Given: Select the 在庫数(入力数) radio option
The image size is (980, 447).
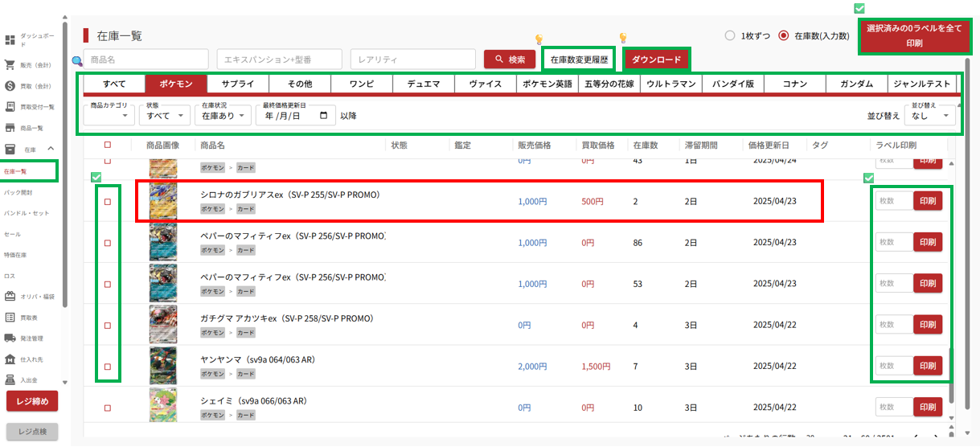Looking at the screenshot, I should [x=784, y=35].
